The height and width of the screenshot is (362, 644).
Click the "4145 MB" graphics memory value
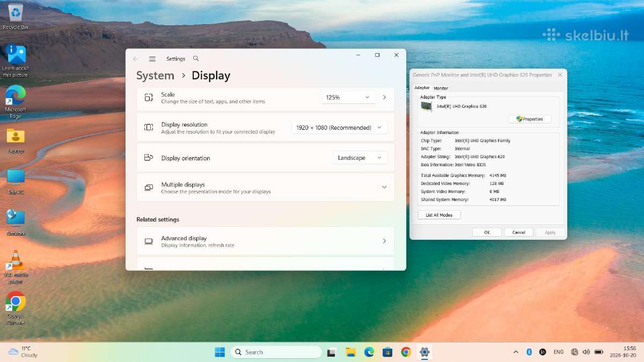(x=497, y=175)
